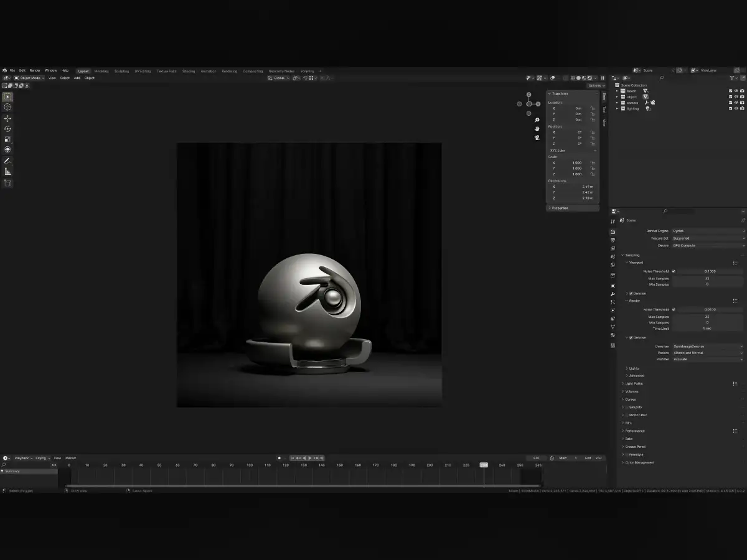
Task: Toggle the Render Denoise checkbox
Action: click(631, 337)
